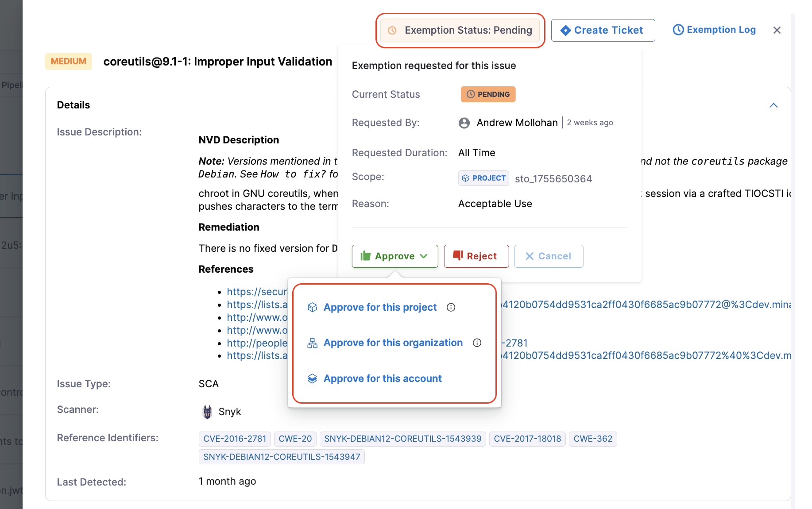Open the Approve dropdown button
812x509 pixels.
click(395, 256)
